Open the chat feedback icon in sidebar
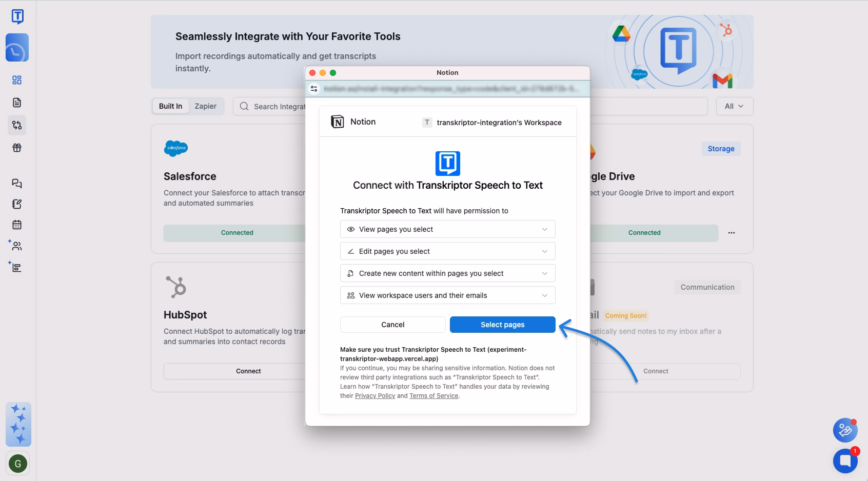The image size is (868, 481). [17, 183]
